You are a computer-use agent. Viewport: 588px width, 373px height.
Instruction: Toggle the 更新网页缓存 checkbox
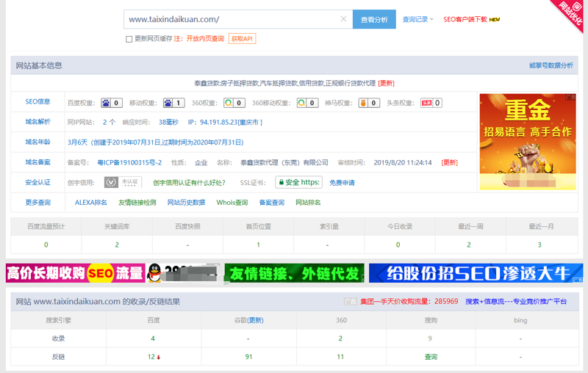click(x=129, y=39)
